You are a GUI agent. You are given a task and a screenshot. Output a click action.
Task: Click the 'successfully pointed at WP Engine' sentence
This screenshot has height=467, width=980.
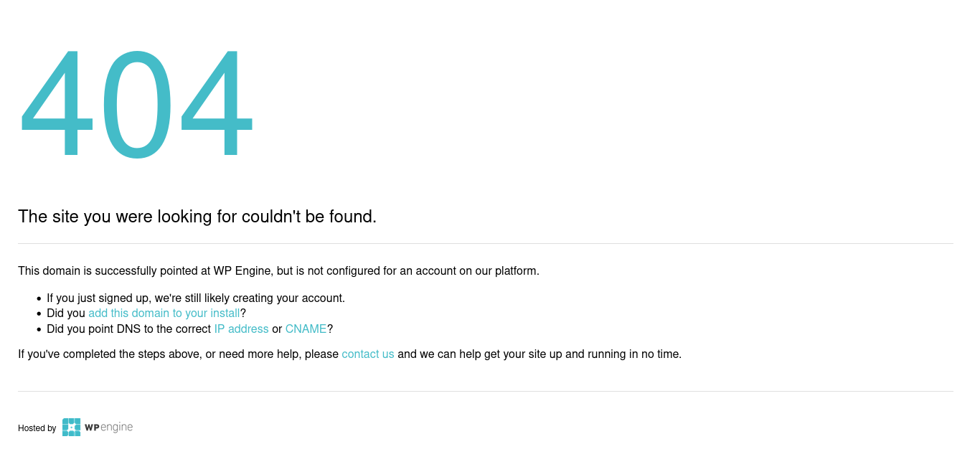(x=278, y=271)
